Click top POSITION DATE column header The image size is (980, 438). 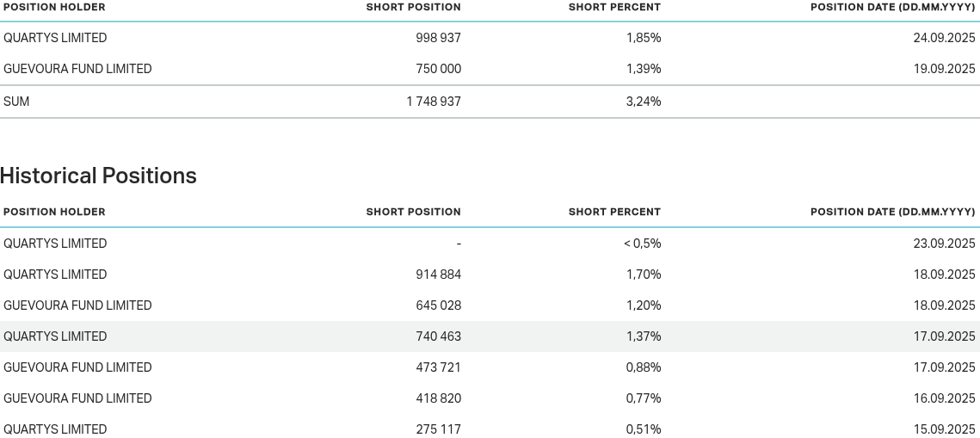coord(892,7)
